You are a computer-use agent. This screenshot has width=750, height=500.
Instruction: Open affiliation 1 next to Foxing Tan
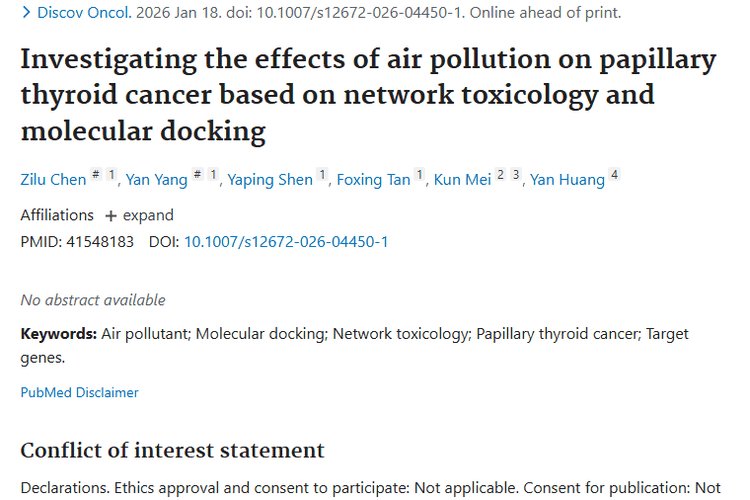(421, 175)
